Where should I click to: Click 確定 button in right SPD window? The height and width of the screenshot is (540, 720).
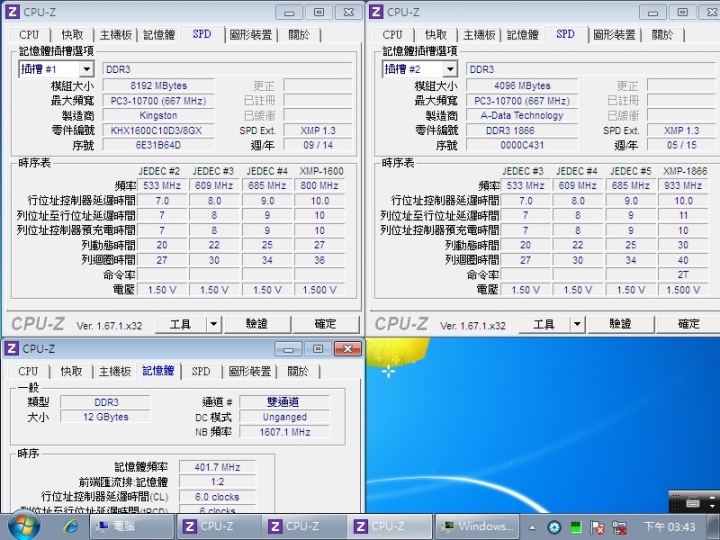coord(688,324)
